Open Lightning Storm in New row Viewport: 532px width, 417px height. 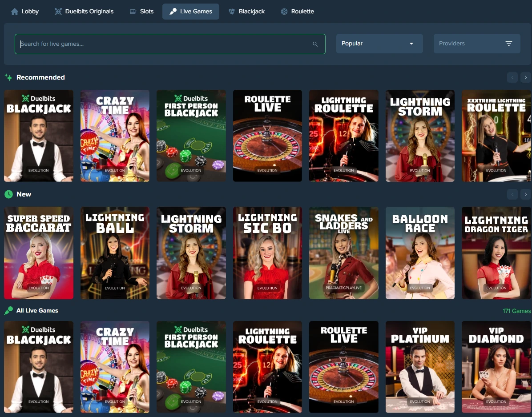191,253
